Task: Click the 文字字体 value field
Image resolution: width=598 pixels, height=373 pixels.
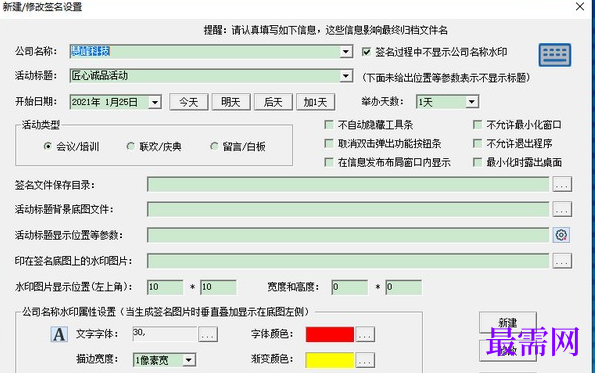Action: [165, 334]
